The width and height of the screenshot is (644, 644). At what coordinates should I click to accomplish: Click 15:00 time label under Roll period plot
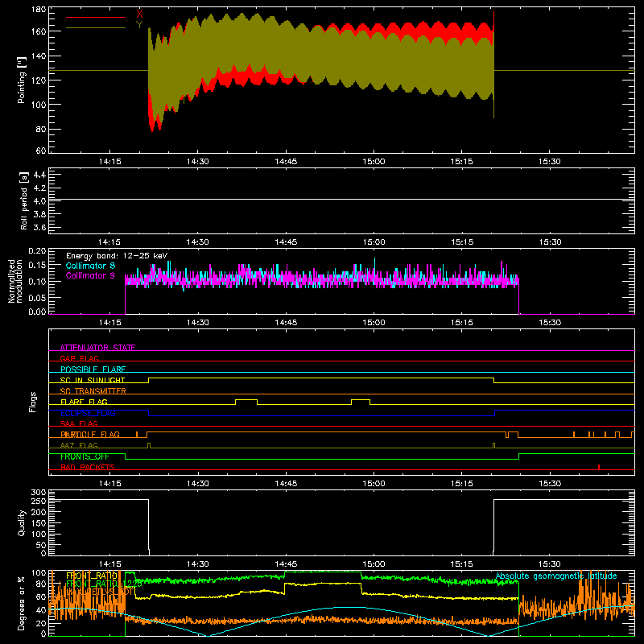(x=374, y=242)
